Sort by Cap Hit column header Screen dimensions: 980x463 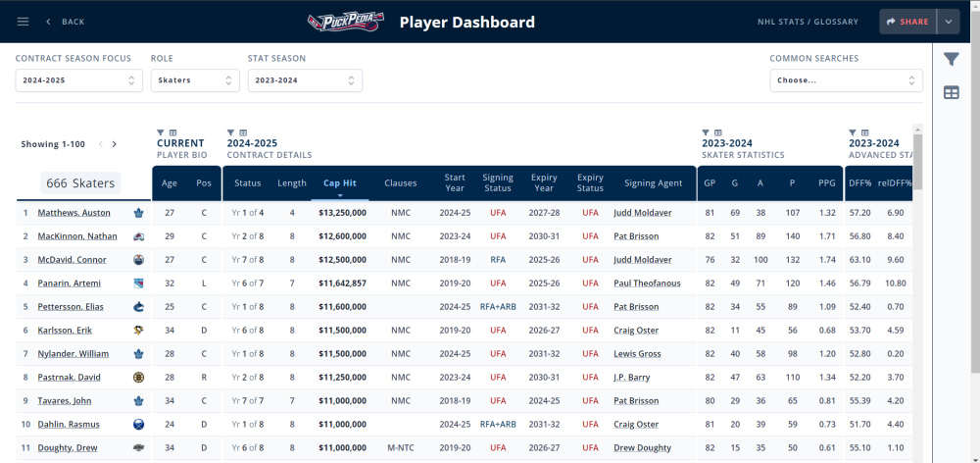pos(340,183)
